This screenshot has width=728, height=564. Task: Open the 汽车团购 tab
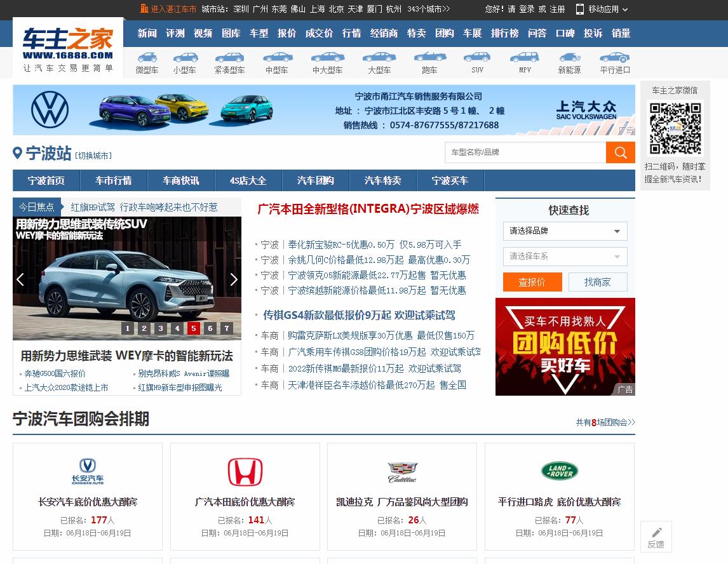(316, 180)
